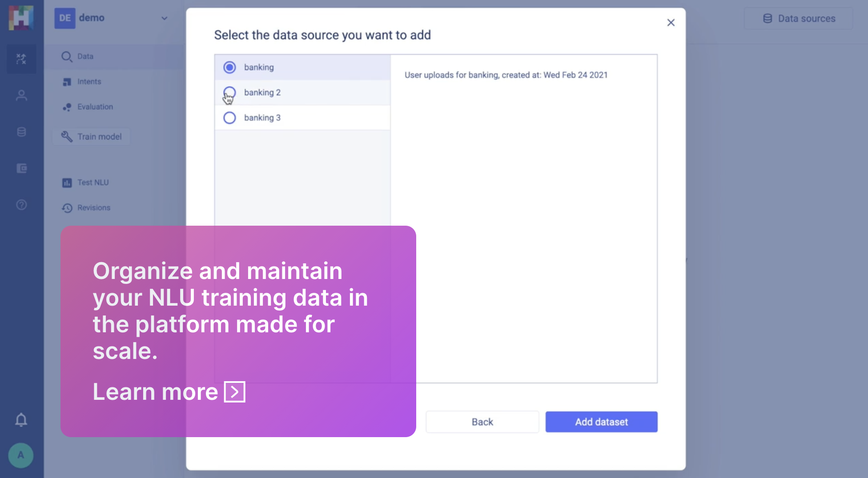This screenshot has width=868, height=478.
Task: Open notifications bell icon
Action: click(21, 420)
